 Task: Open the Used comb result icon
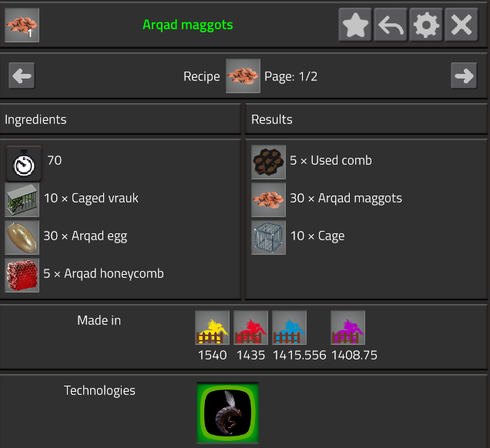[x=268, y=162]
